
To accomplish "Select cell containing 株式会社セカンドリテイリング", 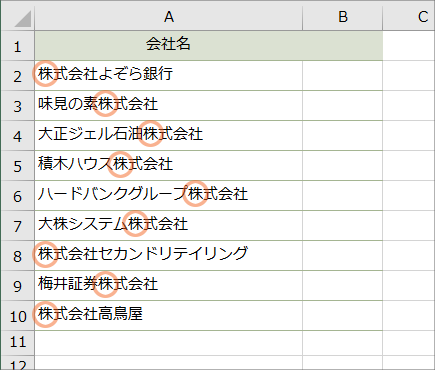I will click(168, 256).
